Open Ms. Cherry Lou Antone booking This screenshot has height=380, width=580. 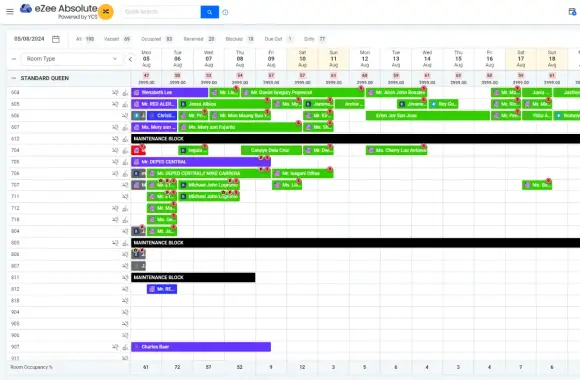click(397, 150)
